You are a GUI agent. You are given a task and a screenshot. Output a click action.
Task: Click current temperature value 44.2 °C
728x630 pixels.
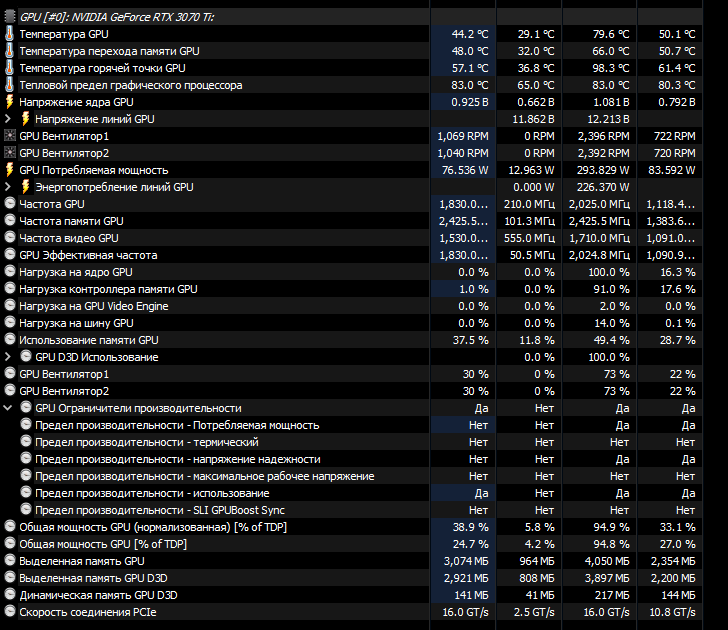tap(470, 34)
